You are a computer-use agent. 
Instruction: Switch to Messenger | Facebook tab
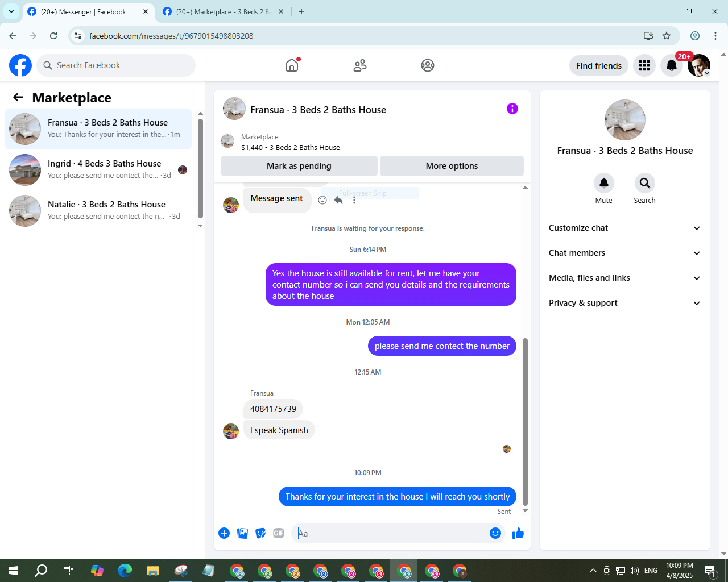(88, 11)
